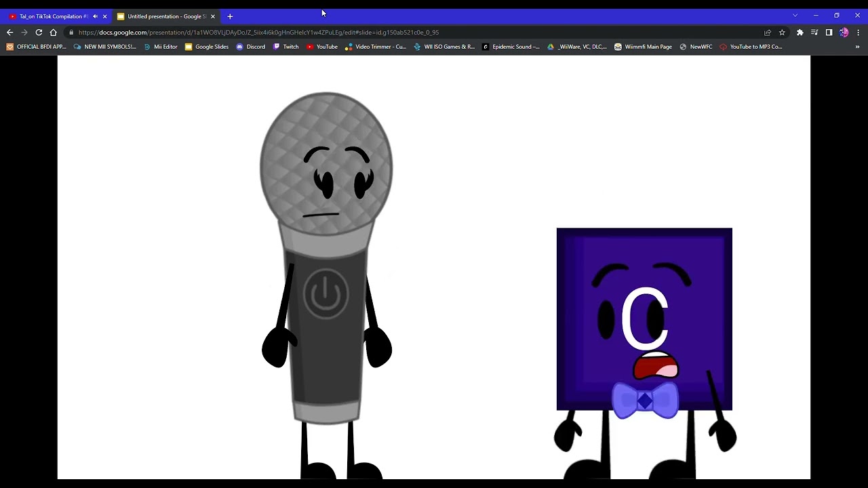
Task: Minimize the browser window
Action: 816,15
